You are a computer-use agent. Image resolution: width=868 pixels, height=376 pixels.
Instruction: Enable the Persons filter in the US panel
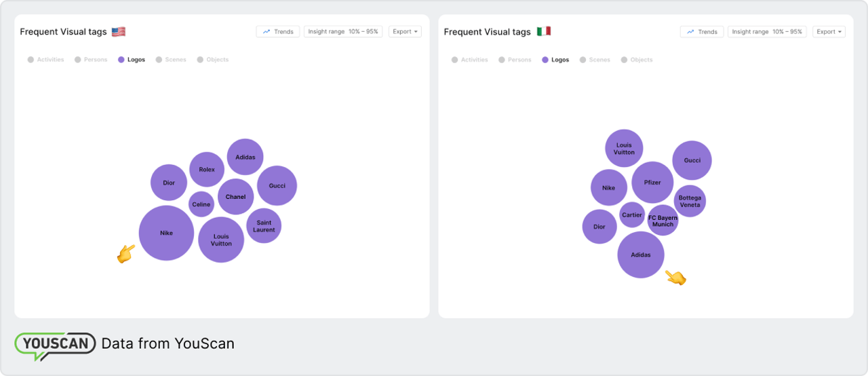tap(91, 60)
